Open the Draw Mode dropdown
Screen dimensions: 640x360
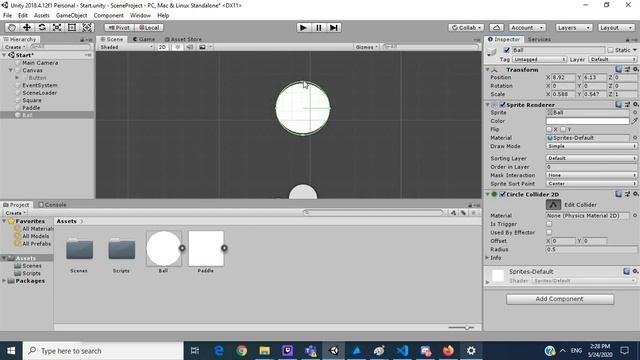click(x=591, y=146)
